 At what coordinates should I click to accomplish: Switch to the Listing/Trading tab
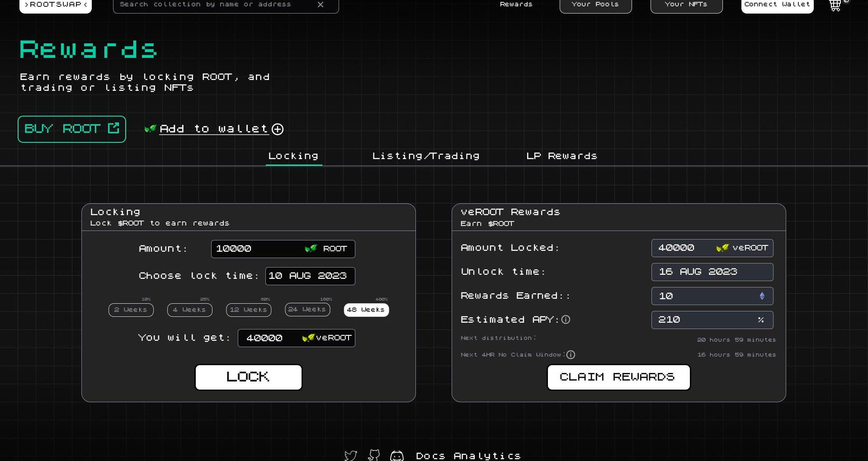(425, 156)
